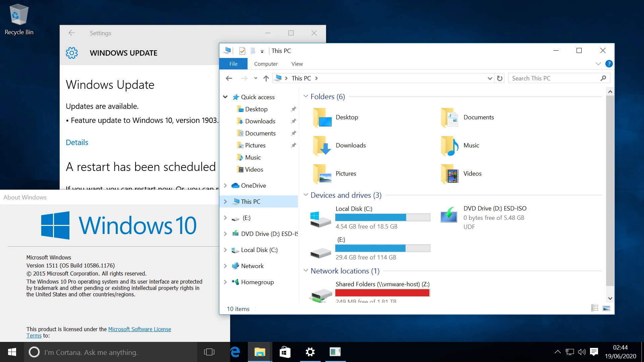The width and height of the screenshot is (644, 362).
Task: Open the Music folder in the Folders group
Action: 460,146
